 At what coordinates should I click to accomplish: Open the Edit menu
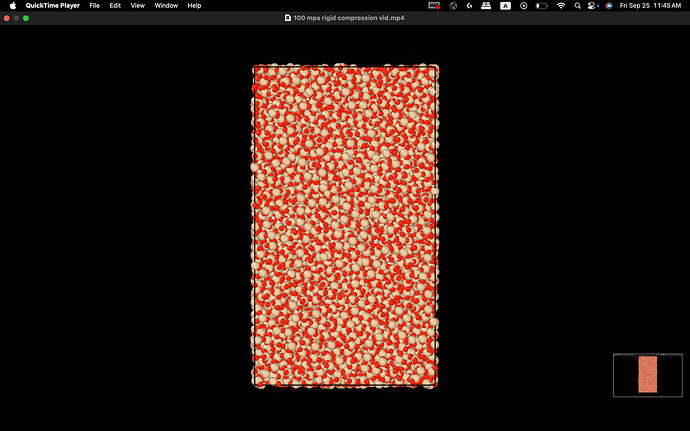(x=115, y=6)
